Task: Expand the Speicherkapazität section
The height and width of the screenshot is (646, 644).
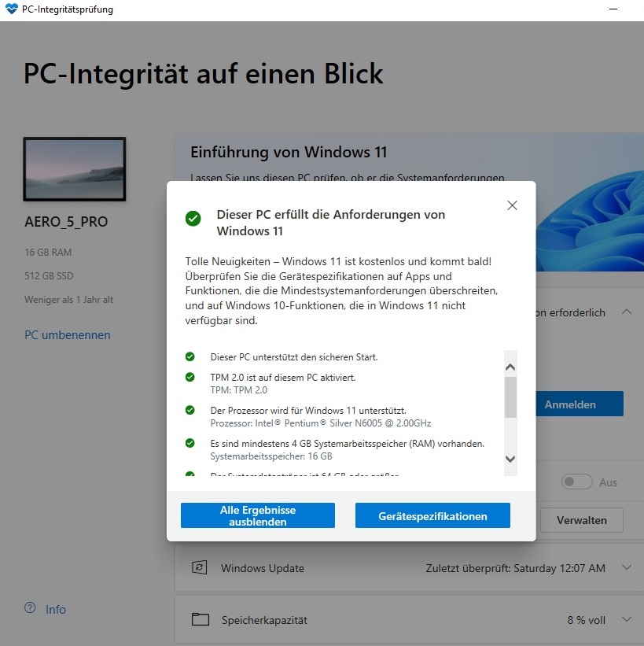Action: pos(626,619)
